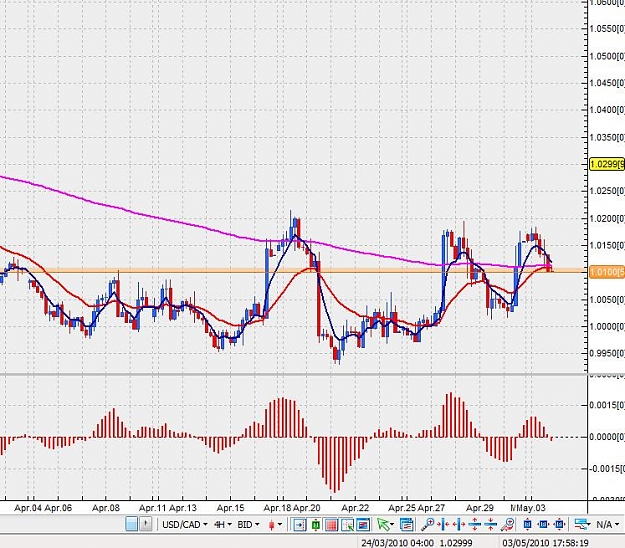
Task: Select the green arrow cursor tool
Action: (x=383, y=524)
